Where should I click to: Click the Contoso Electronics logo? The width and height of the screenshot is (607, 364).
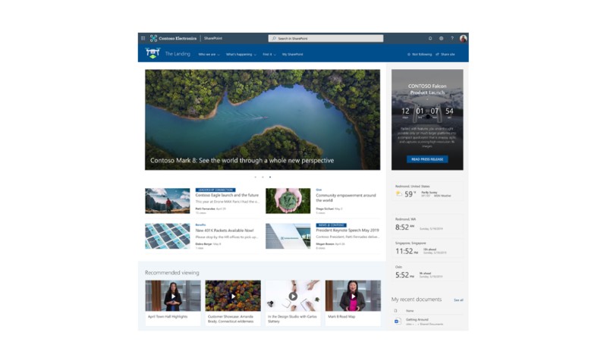pos(174,38)
